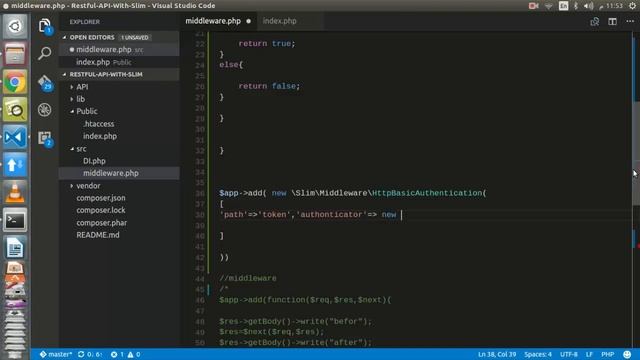This screenshot has width=640, height=360.
Task: Open errors and warnings count in status bar
Action: [126, 354]
